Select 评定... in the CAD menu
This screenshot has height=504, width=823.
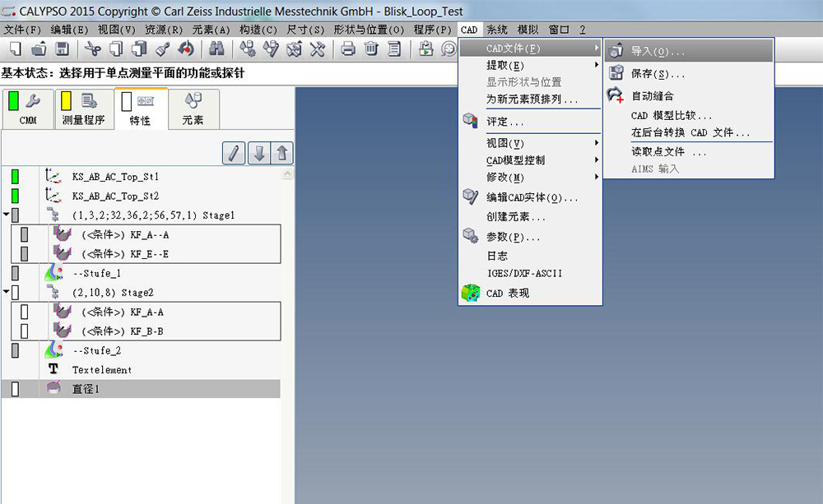530,121
